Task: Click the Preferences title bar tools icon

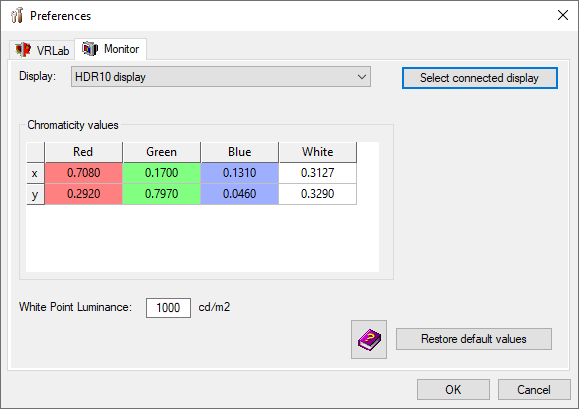Action: point(17,16)
